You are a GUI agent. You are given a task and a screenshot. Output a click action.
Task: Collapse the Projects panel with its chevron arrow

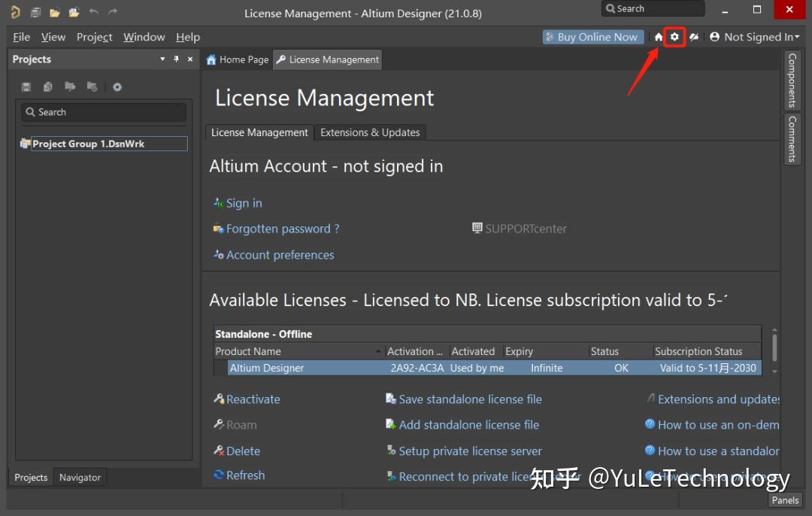pyautogui.click(x=162, y=59)
